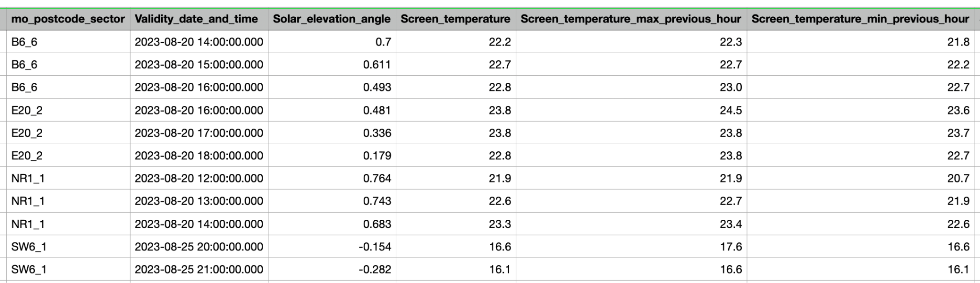
Task: Click the E20_2 cell in the 17:00 row
Action: 68,133
